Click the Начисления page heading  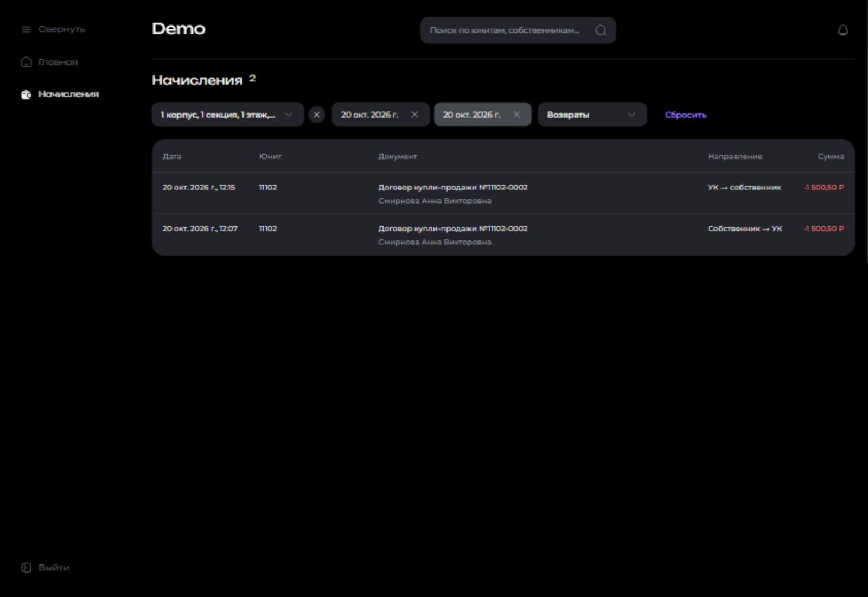[197, 80]
